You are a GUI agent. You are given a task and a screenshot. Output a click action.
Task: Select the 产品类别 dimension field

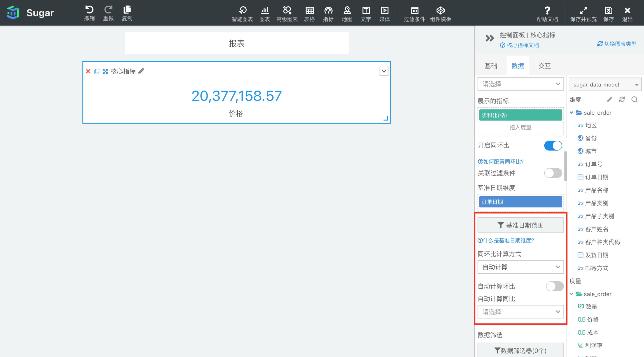pyautogui.click(x=593, y=203)
